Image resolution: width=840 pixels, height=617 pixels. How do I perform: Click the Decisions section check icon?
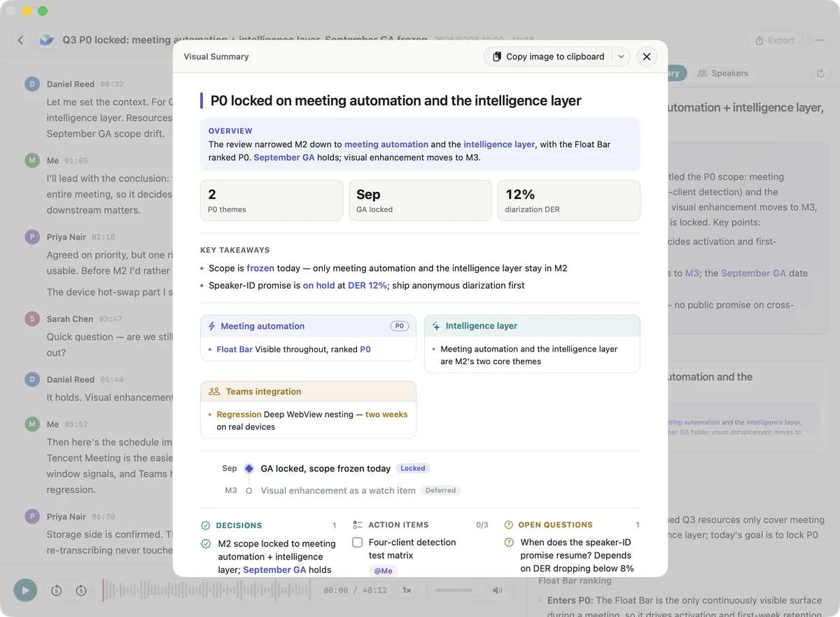pos(206,525)
